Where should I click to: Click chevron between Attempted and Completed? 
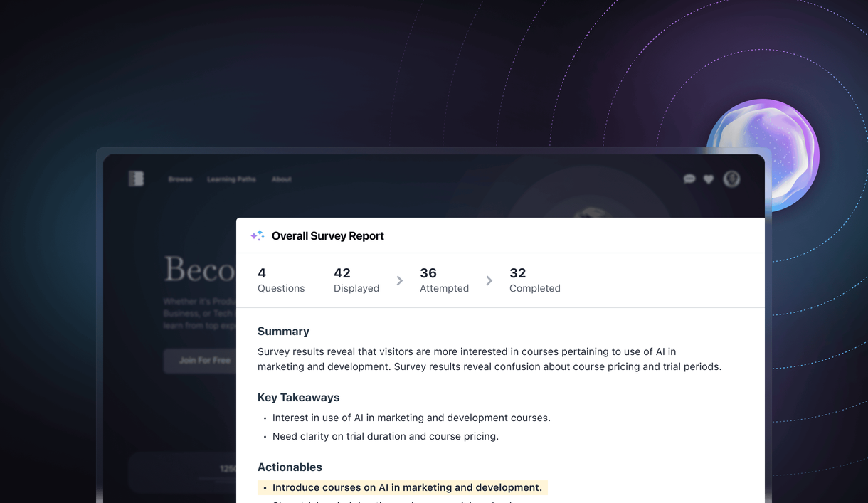coord(489,280)
